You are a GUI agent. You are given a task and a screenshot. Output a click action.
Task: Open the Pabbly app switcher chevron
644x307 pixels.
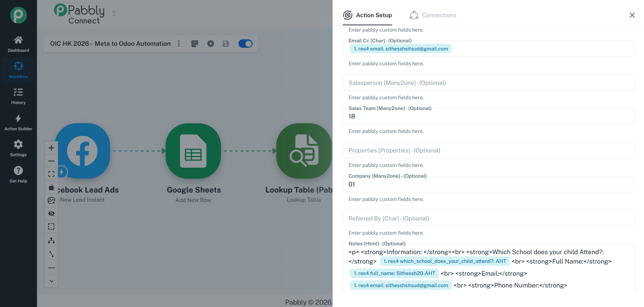click(x=114, y=13)
